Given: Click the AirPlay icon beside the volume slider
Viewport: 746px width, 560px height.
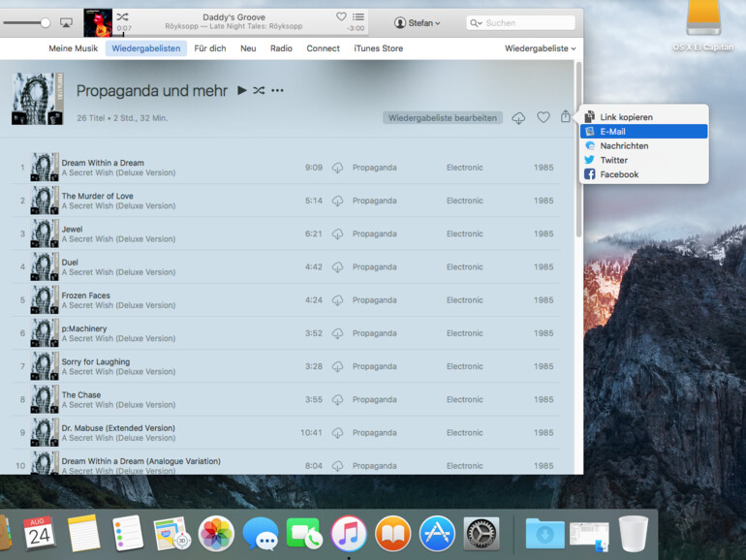Looking at the screenshot, I should pos(66,23).
